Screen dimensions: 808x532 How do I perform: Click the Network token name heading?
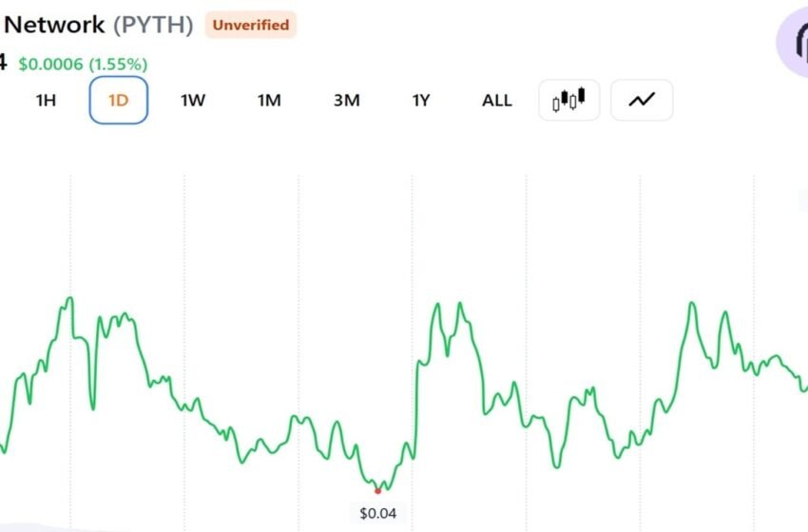(x=54, y=25)
